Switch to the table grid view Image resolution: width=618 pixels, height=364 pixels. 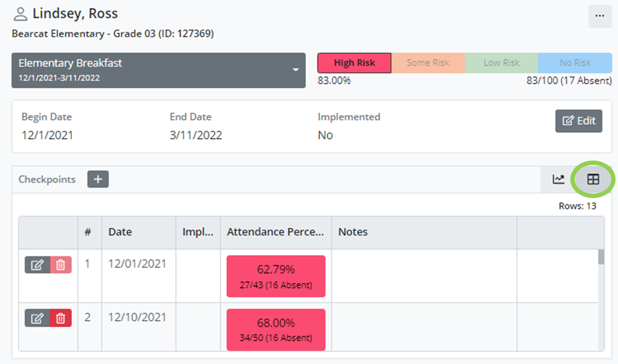coord(593,179)
